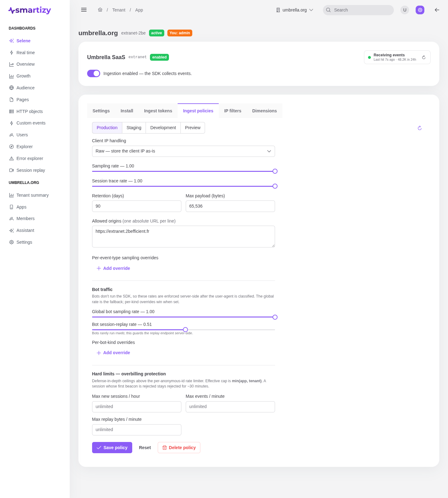Screen dimensions: 448x498
Task: Click the Retention (days) field
Action: click(137, 206)
